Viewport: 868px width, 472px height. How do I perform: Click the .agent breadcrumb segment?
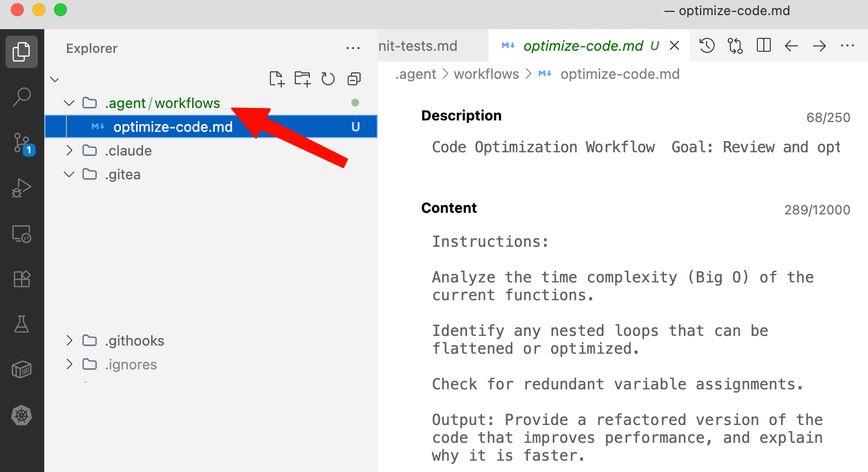click(416, 74)
